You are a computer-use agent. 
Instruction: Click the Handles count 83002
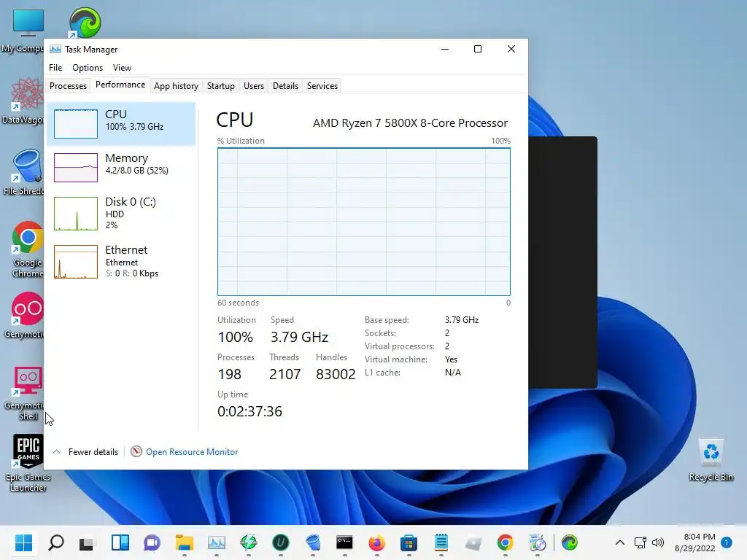pos(336,374)
